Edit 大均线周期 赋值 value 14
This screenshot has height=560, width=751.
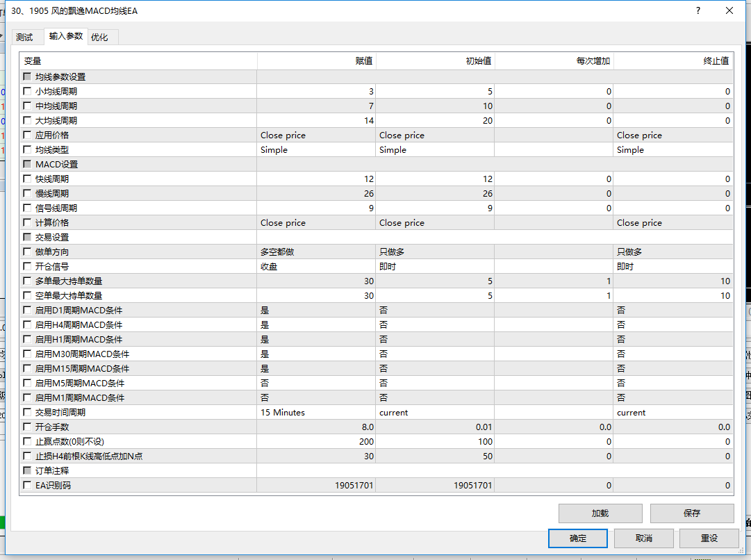(316, 121)
